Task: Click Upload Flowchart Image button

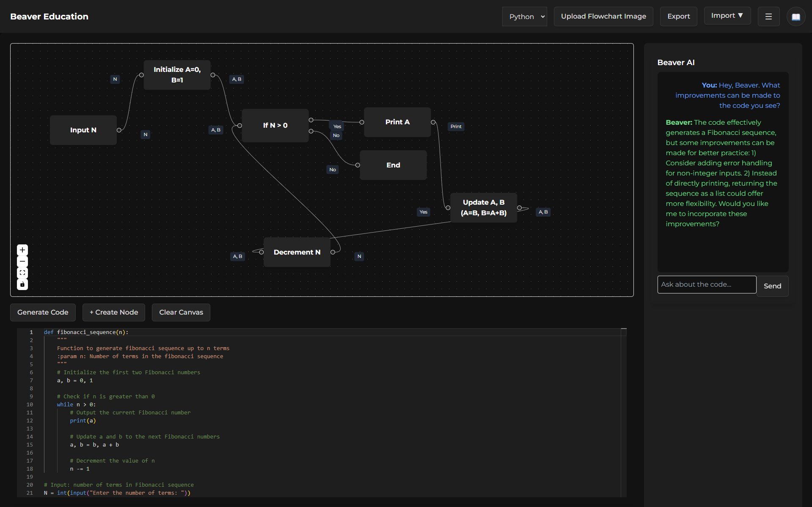Action: pos(603,16)
